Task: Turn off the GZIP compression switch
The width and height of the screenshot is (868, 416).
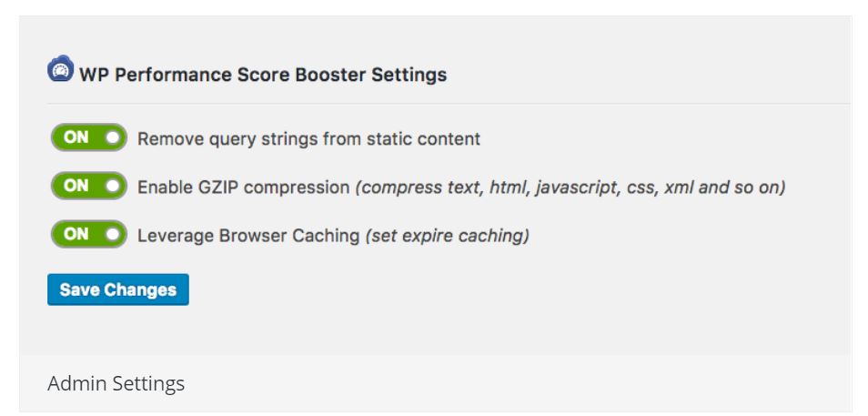Action: tap(89, 186)
